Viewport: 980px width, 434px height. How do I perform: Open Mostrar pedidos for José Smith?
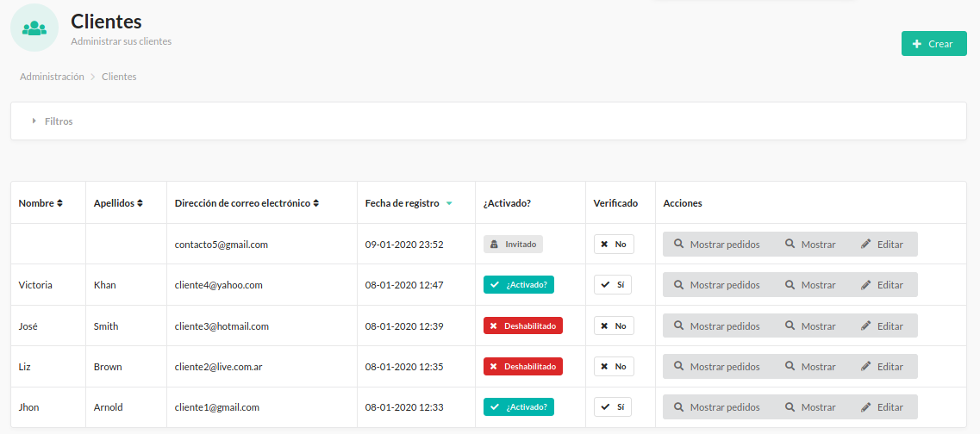717,326
